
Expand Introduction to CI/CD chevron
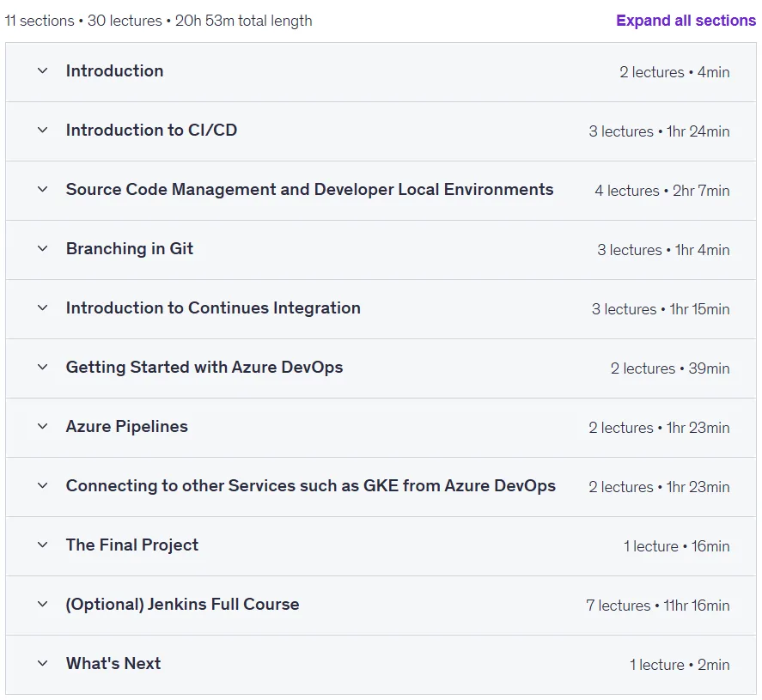pyautogui.click(x=43, y=131)
